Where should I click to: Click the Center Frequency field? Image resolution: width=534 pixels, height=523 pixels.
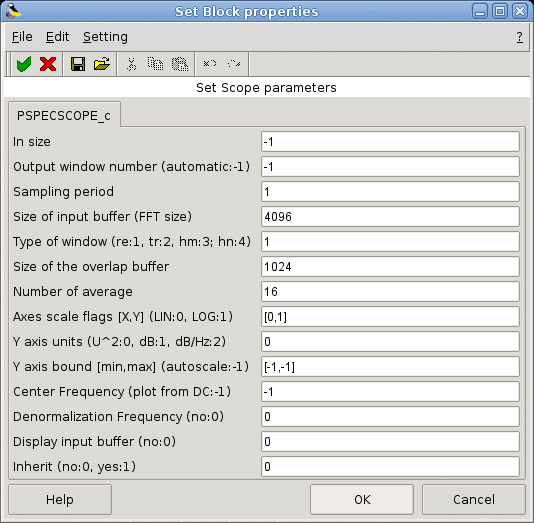(x=390, y=392)
